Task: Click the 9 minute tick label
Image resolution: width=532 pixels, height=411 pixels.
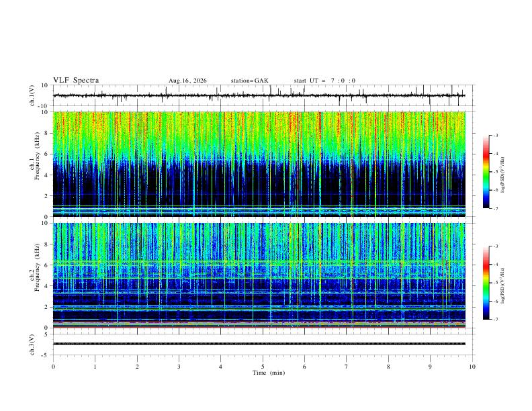Action: [430, 367]
